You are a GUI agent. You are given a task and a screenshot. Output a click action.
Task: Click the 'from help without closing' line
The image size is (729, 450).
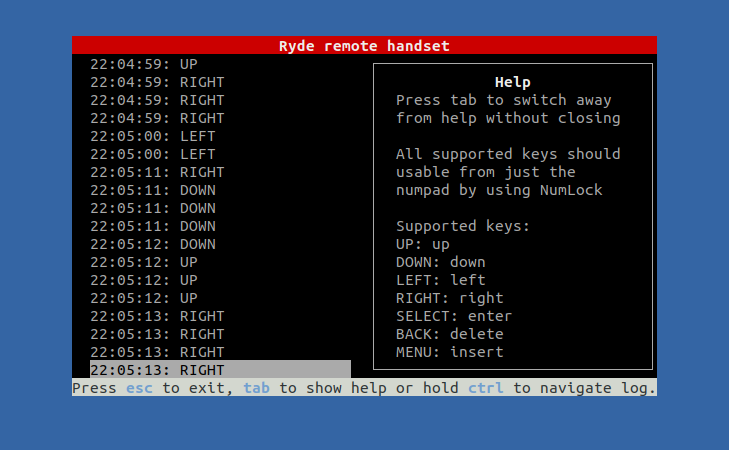(x=508, y=118)
